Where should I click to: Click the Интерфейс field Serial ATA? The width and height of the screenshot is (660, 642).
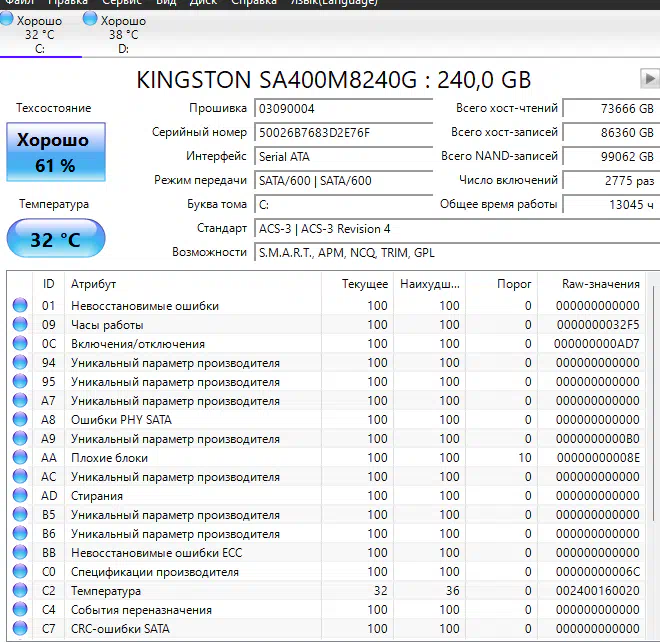pos(343,157)
